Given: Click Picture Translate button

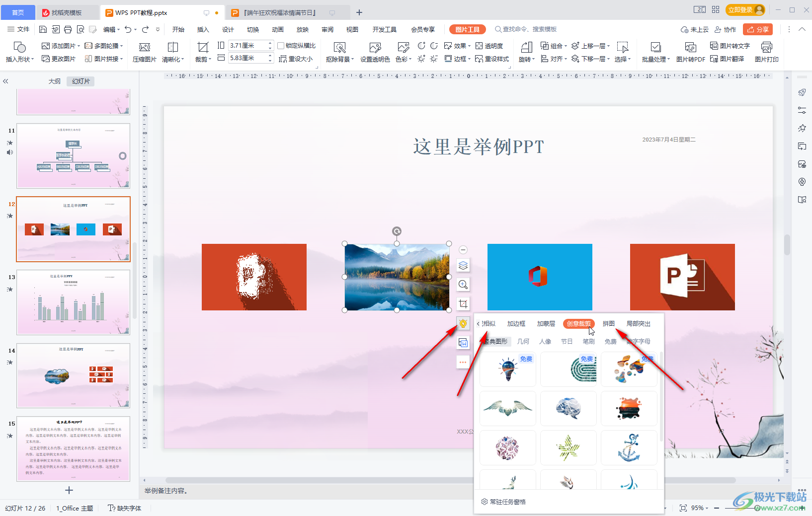Looking at the screenshot, I should click(727, 59).
